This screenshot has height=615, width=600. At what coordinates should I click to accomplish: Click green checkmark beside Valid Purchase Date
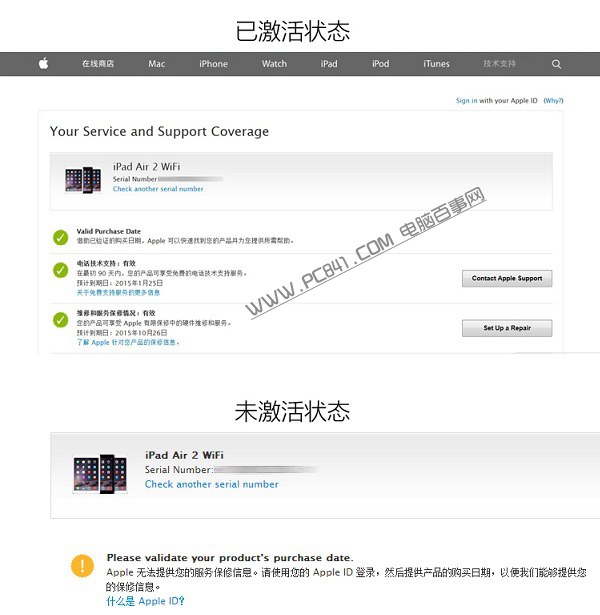point(60,237)
